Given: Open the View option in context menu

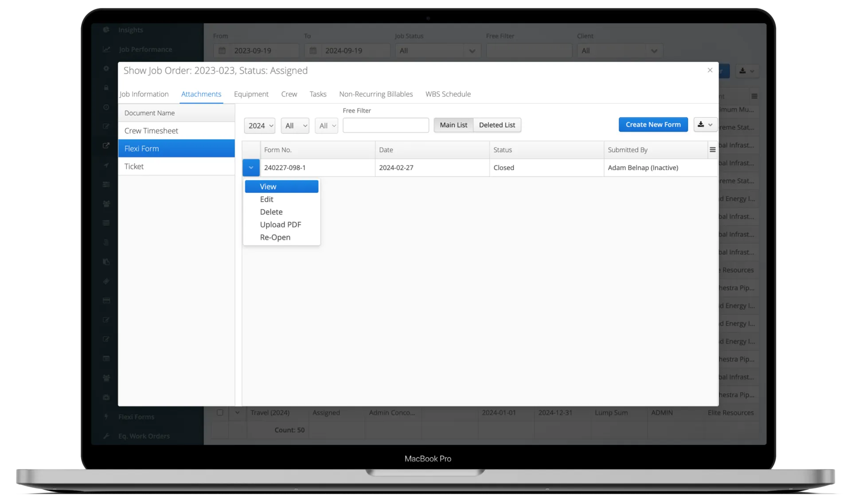Looking at the screenshot, I should coord(281,187).
